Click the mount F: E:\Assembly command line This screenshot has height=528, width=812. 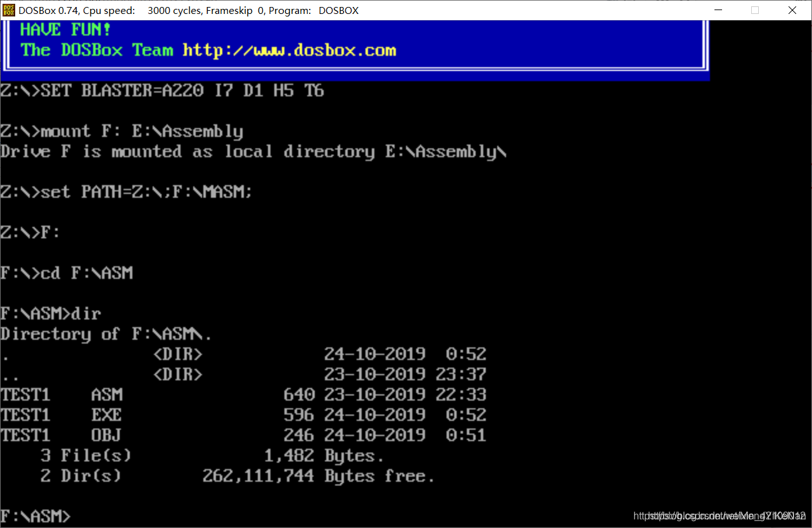tap(122, 131)
